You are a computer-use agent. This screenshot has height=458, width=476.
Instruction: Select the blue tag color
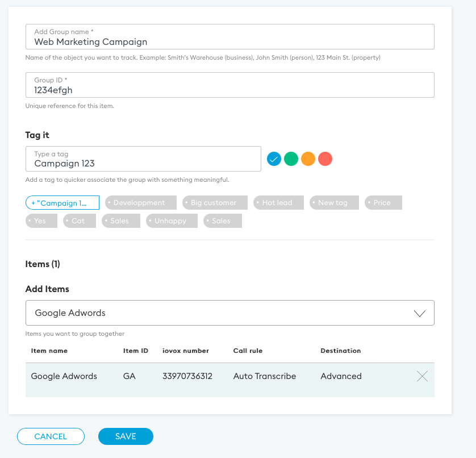(x=274, y=159)
